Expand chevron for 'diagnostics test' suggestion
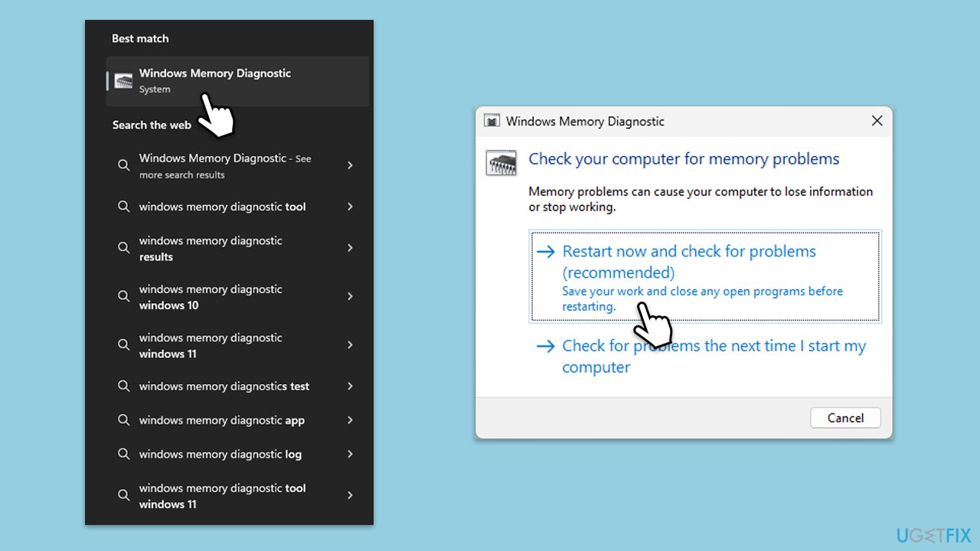980x551 pixels. [350, 386]
